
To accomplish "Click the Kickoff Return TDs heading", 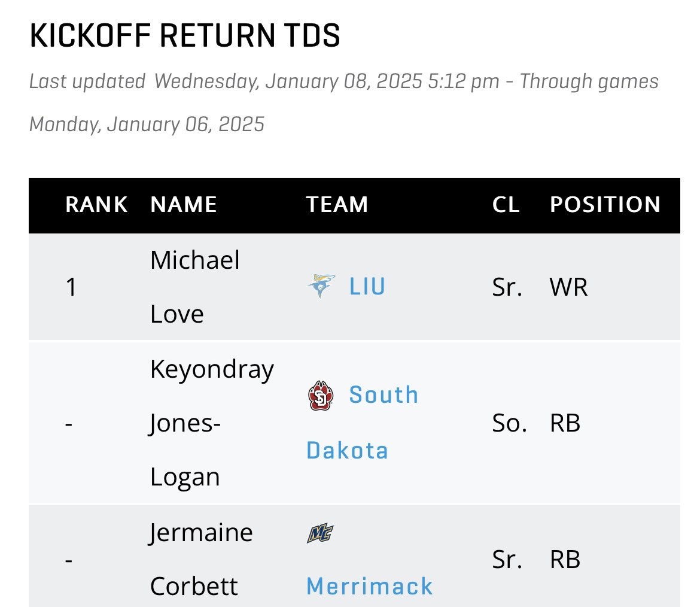I will 185,36.
